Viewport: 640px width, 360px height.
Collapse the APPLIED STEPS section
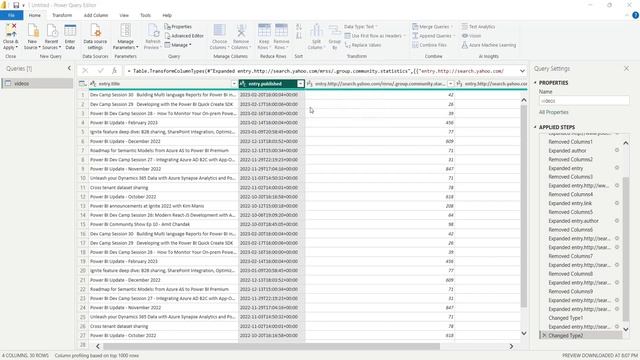[535, 127]
